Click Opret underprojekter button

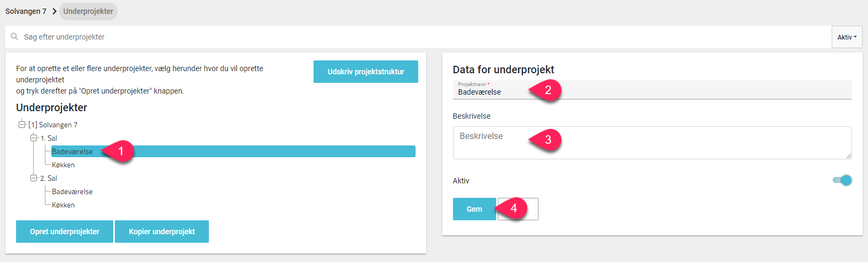click(65, 232)
